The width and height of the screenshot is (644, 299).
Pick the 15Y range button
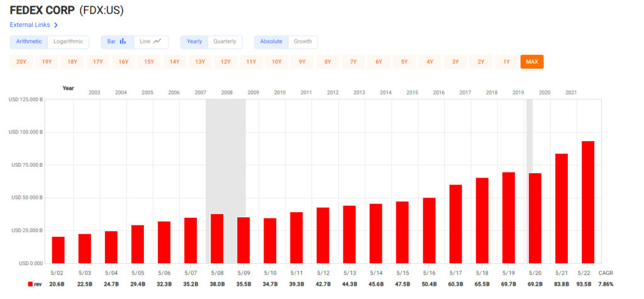[149, 62]
